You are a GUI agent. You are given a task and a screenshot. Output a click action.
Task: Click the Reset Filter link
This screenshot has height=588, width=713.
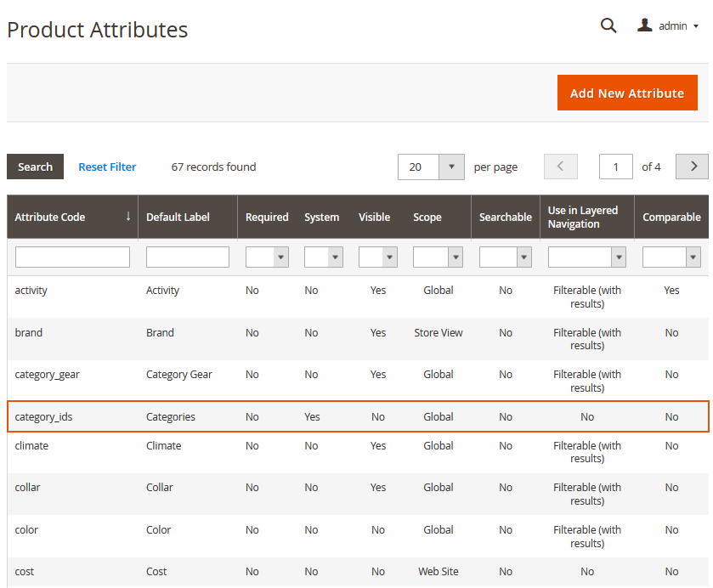click(x=107, y=167)
